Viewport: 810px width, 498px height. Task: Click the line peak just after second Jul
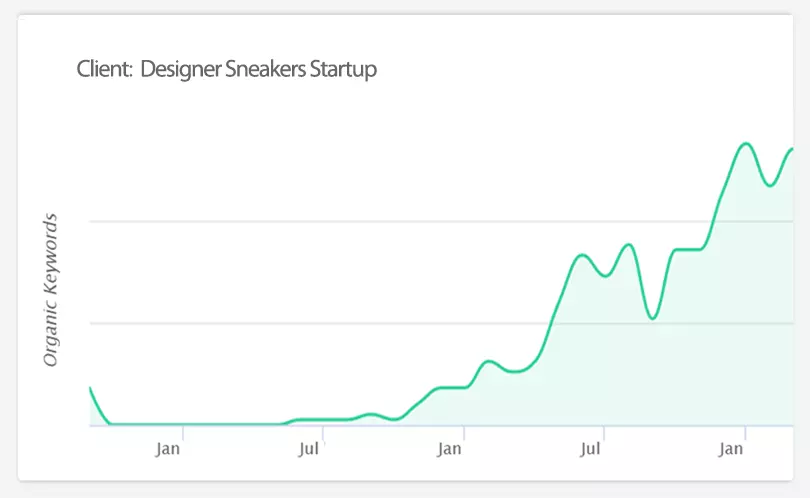point(629,244)
